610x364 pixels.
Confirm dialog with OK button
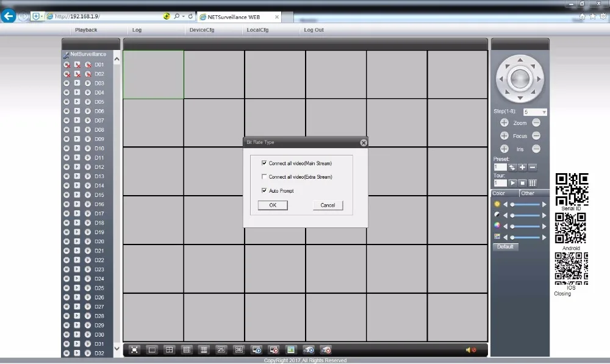coord(273,205)
